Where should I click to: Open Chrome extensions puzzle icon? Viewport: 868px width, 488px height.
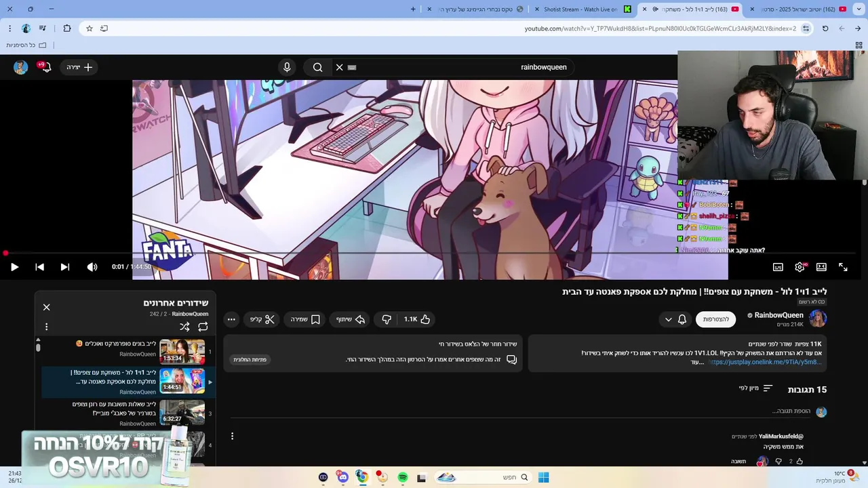point(66,28)
